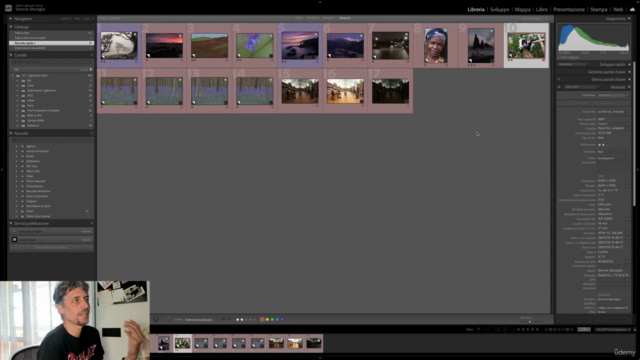Expand the Sviluppo rapido panel
The height and width of the screenshot is (360, 640).
(x=629, y=64)
